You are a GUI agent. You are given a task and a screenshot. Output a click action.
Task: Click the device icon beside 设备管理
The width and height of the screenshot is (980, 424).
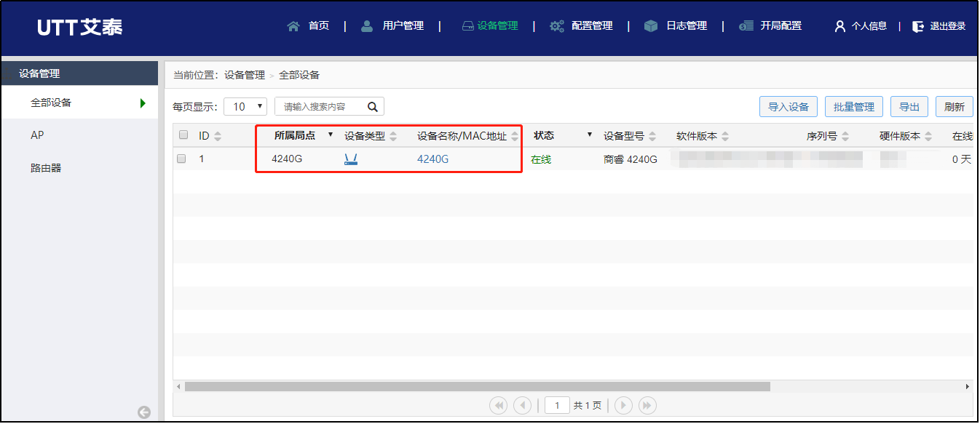coord(468,26)
